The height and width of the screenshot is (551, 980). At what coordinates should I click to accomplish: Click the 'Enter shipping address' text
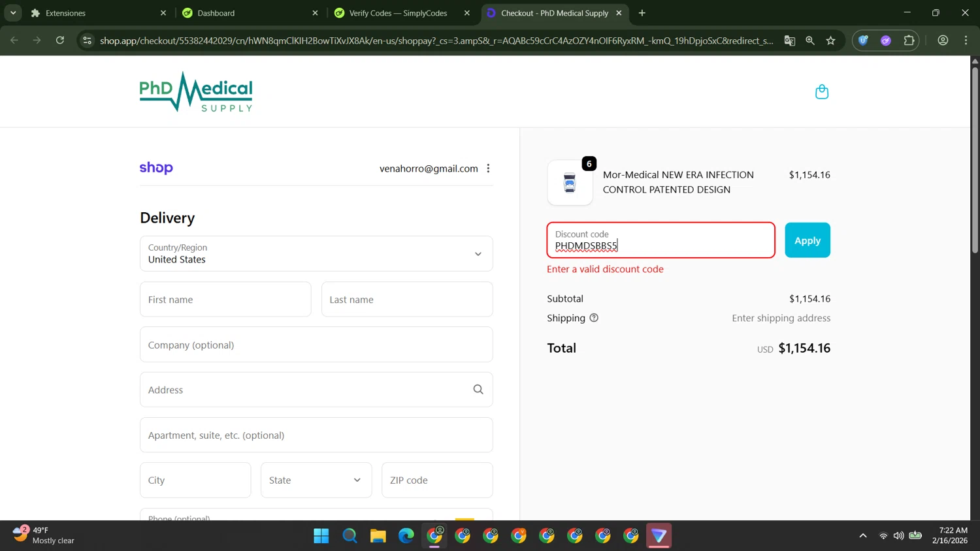[x=781, y=318]
